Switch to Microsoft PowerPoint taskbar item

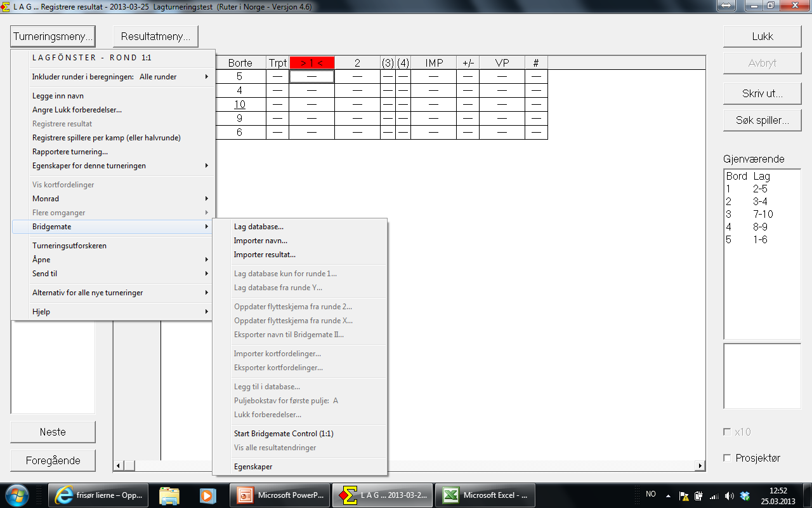click(280, 495)
